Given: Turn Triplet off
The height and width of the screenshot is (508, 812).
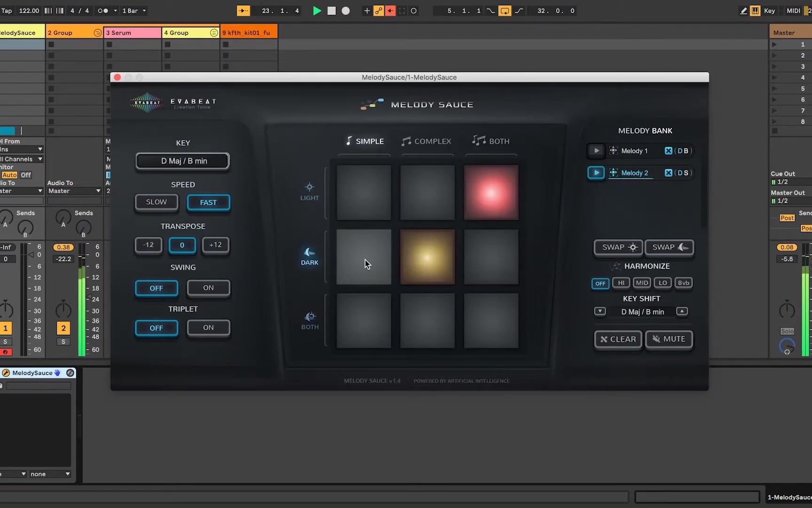Looking at the screenshot, I should [156, 328].
